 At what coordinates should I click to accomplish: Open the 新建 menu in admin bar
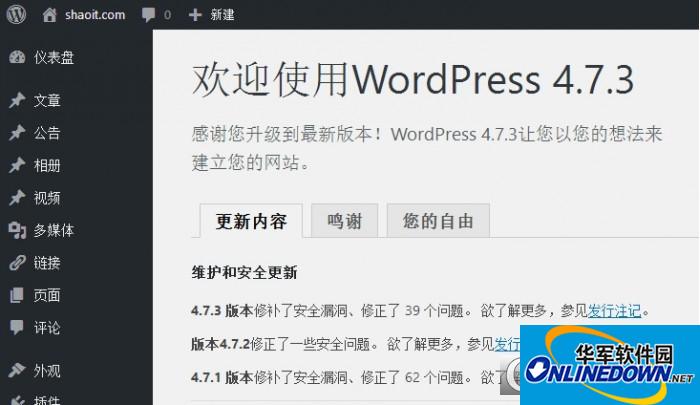222,15
